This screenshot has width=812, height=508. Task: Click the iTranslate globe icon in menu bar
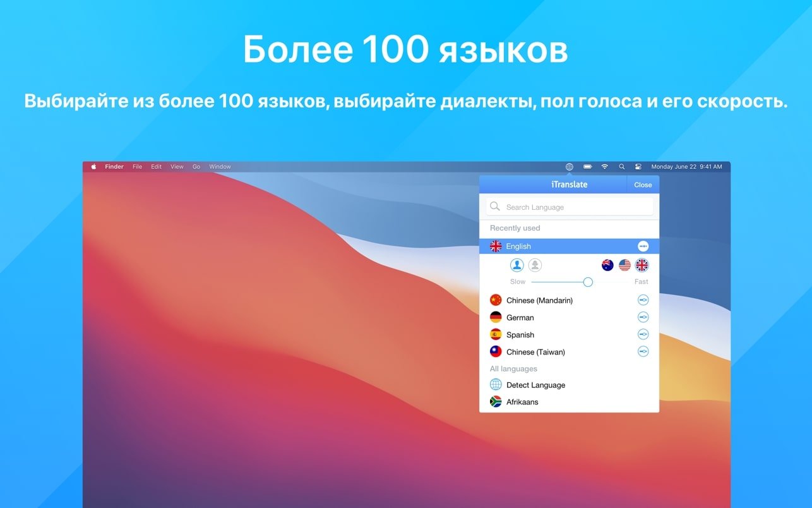pos(569,167)
